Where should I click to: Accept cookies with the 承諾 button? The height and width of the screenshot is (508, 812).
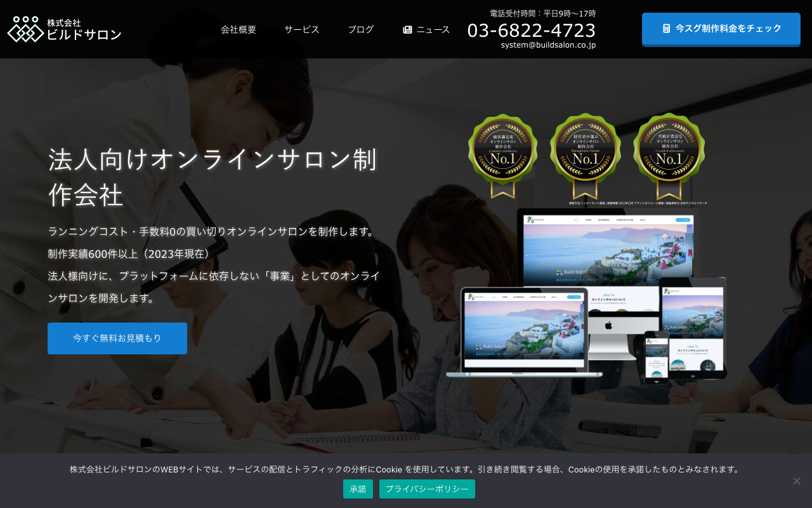coord(358,489)
